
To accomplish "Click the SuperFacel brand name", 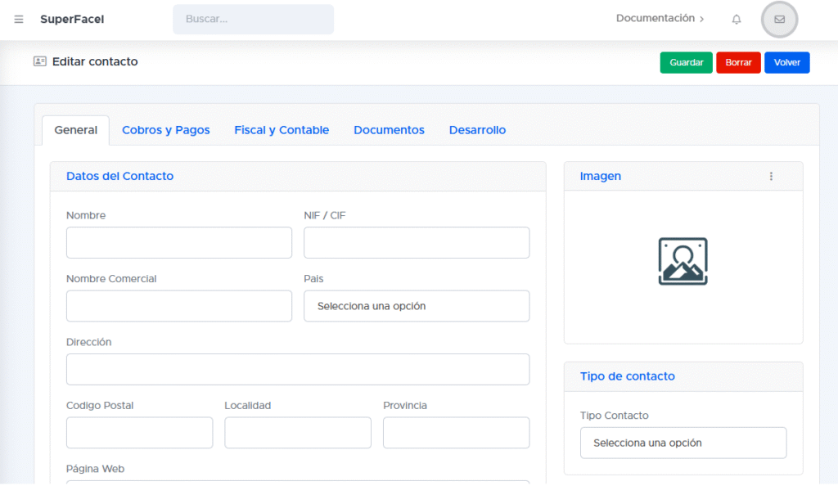I will click(72, 20).
